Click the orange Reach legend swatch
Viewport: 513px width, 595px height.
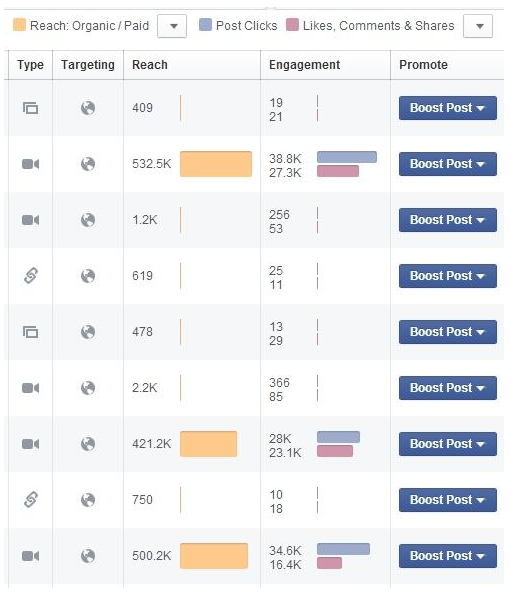19,25
